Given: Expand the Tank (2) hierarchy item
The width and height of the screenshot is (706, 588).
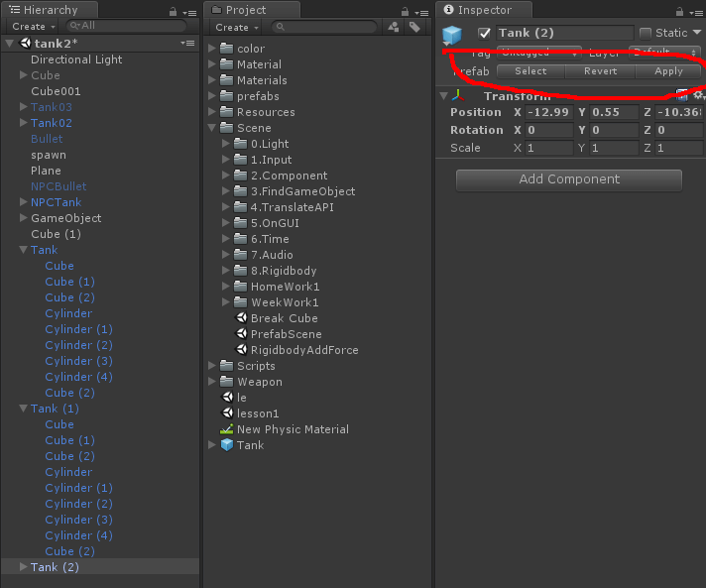Looking at the screenshot, I should [24, 567].
